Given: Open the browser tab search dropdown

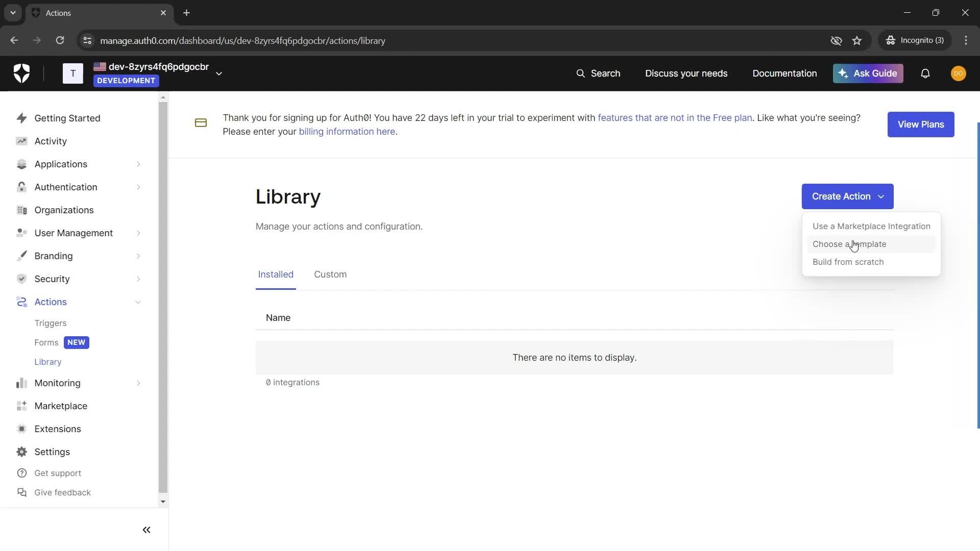Looking at the screenshot, I should (13, 13).
